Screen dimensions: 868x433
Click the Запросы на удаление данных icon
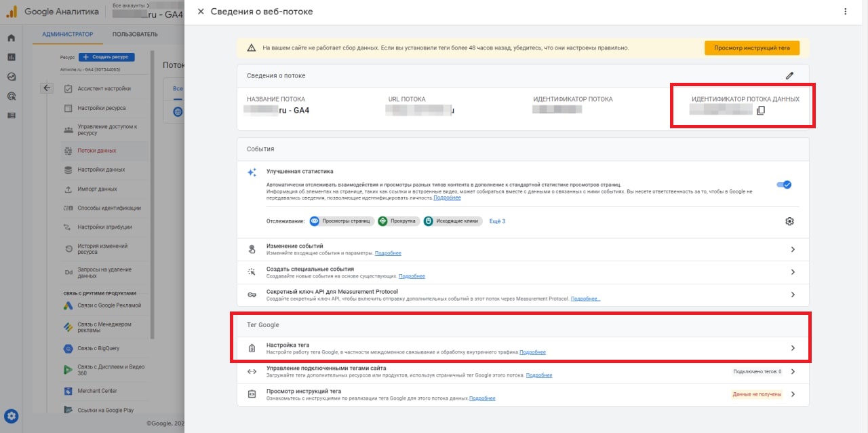68,273
